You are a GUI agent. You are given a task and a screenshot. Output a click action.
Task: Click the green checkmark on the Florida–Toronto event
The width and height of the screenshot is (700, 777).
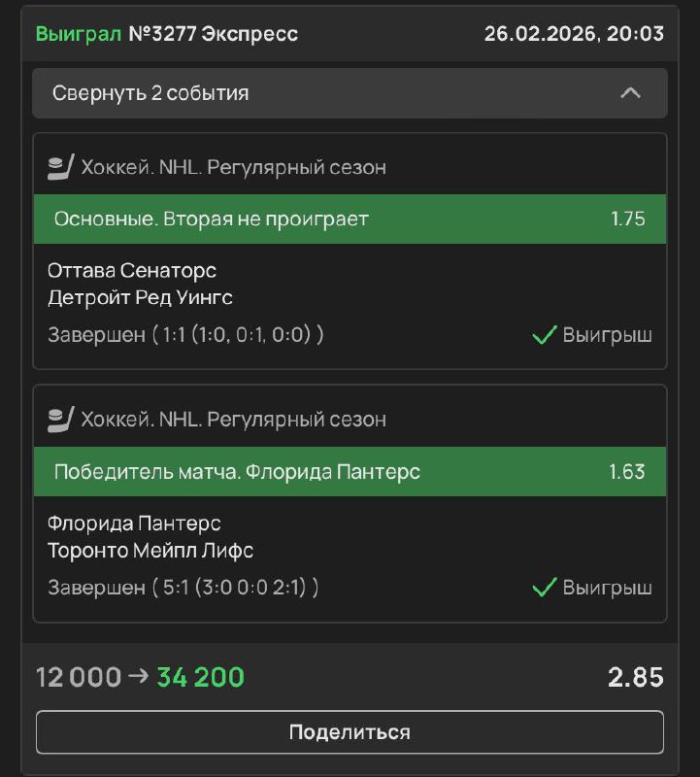click(544, 588)
